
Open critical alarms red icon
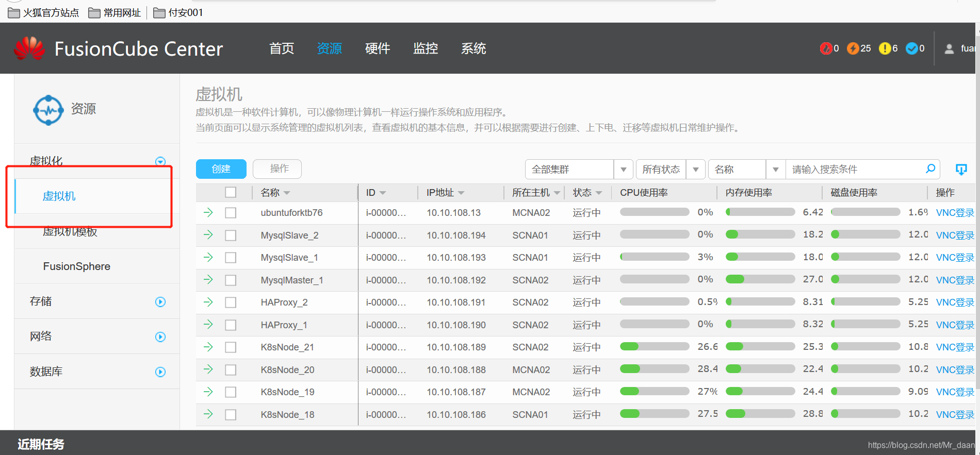point(826,48)
